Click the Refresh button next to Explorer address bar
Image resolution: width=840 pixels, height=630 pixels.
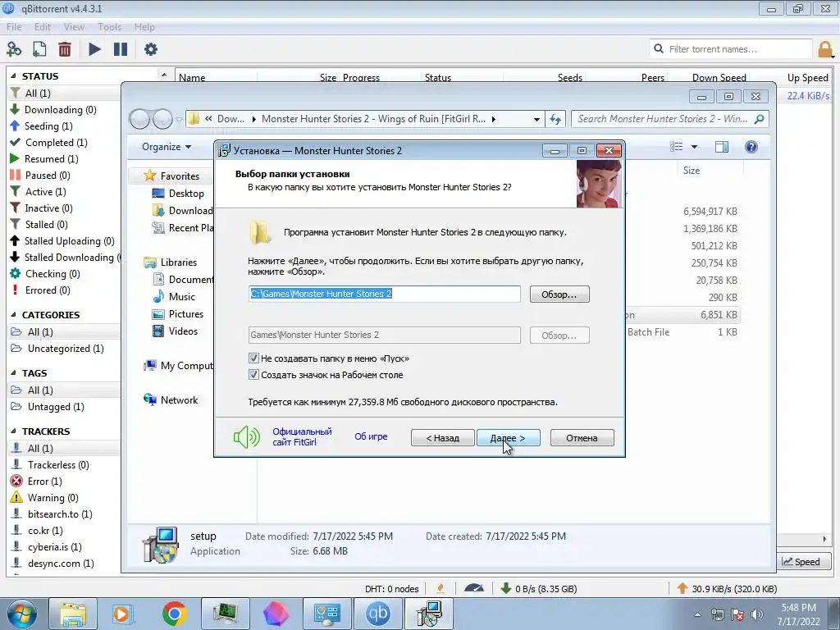coord(555,119)
